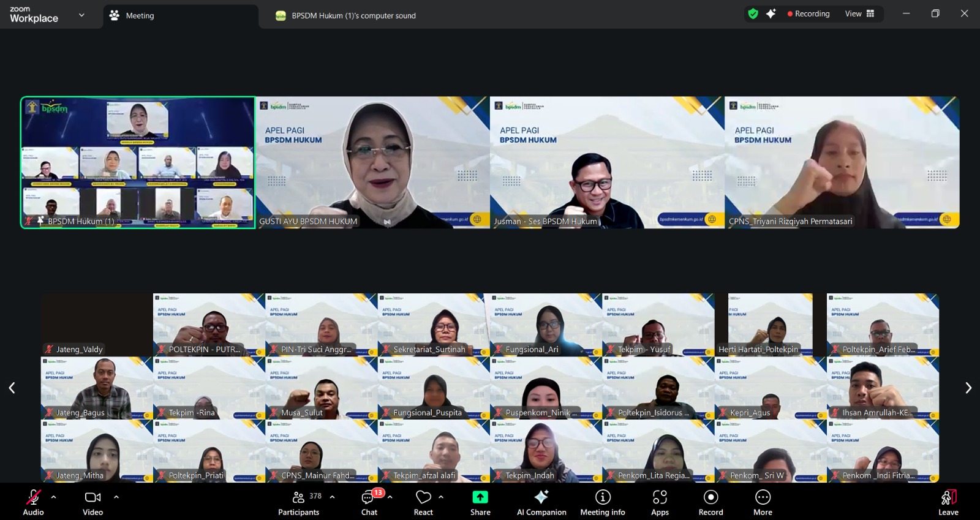
Task: Open the More options menu
Action: tap(763, 502)
